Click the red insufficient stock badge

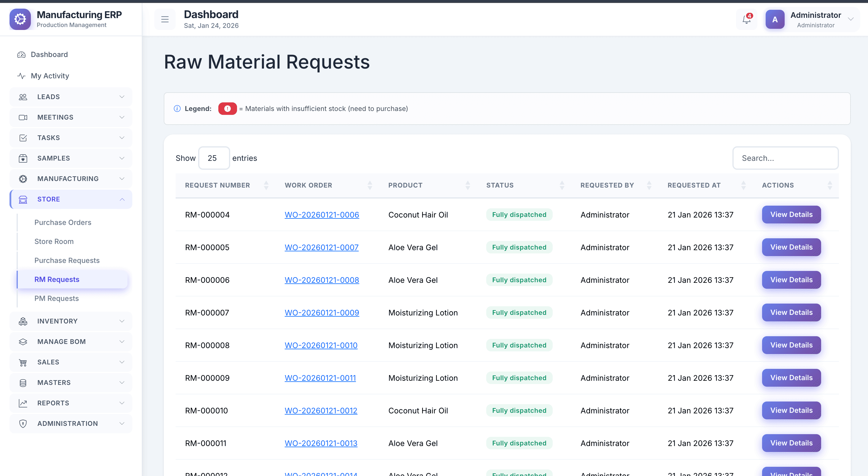click(x=228, y=109)
